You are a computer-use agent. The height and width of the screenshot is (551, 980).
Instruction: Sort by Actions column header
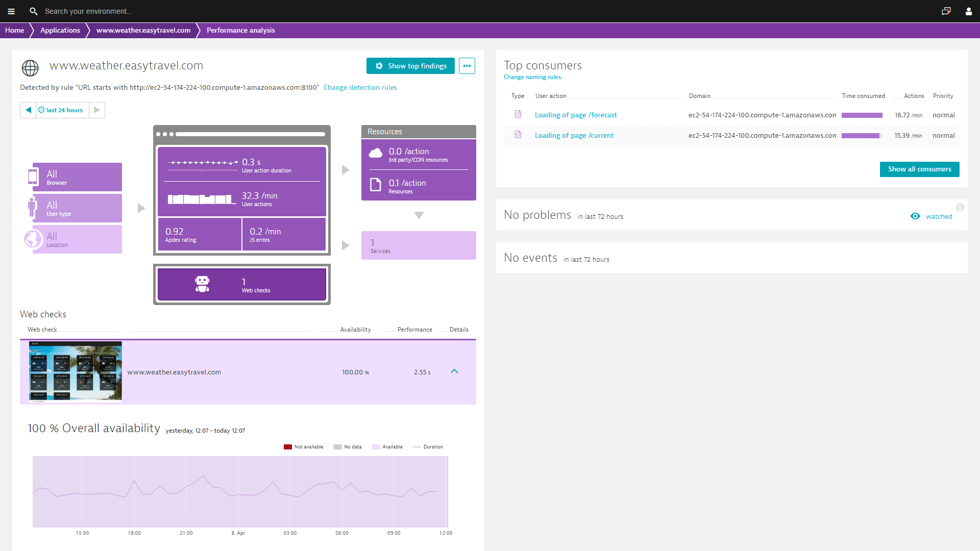(914, 96)
